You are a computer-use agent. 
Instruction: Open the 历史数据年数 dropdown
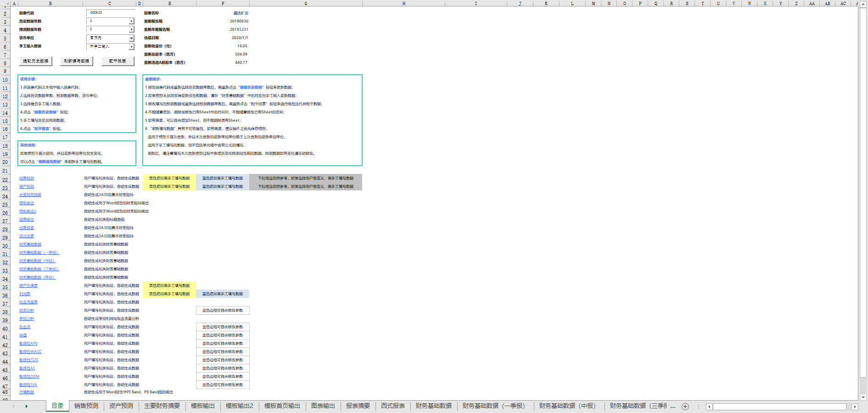pos(131,21)
